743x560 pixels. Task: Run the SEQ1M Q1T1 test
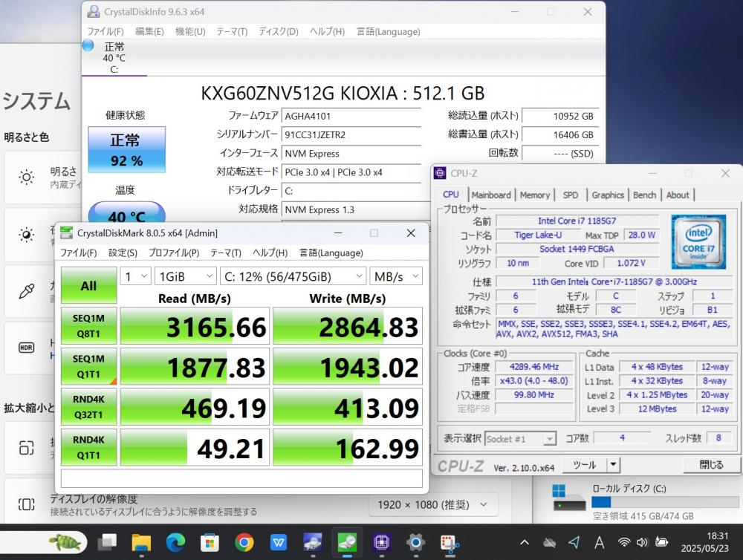(88, 366)
